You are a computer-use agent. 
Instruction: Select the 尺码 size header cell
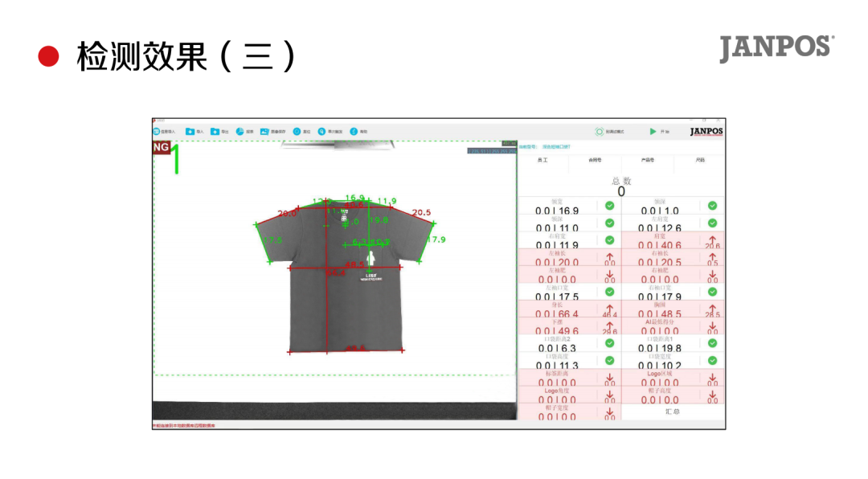(700, 160)
